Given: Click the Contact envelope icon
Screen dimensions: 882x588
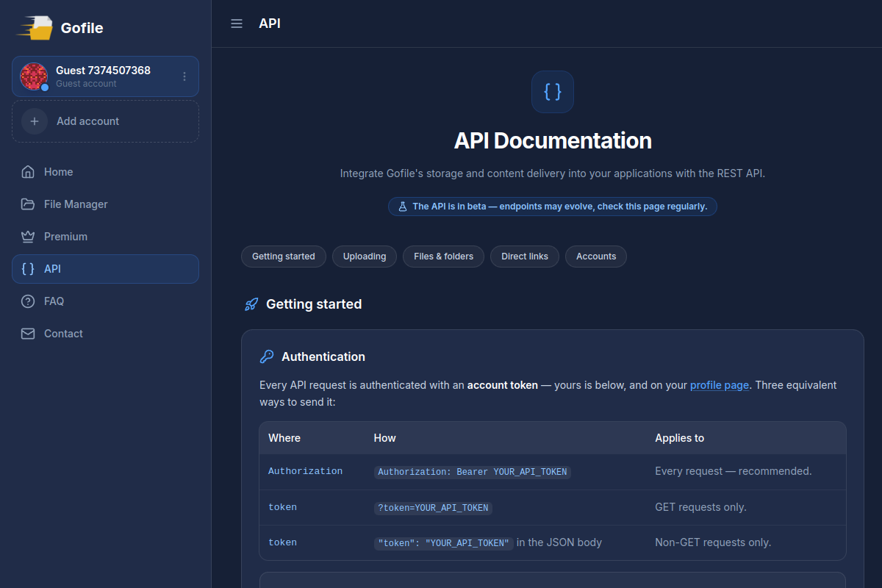Looking at the screenshot, I should coord(28,334).
